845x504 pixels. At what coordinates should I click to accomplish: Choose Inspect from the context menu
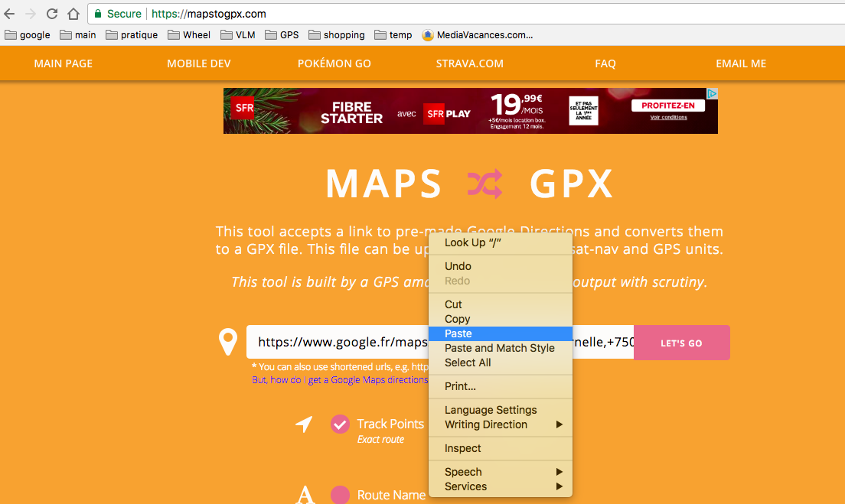coord(500,448)
